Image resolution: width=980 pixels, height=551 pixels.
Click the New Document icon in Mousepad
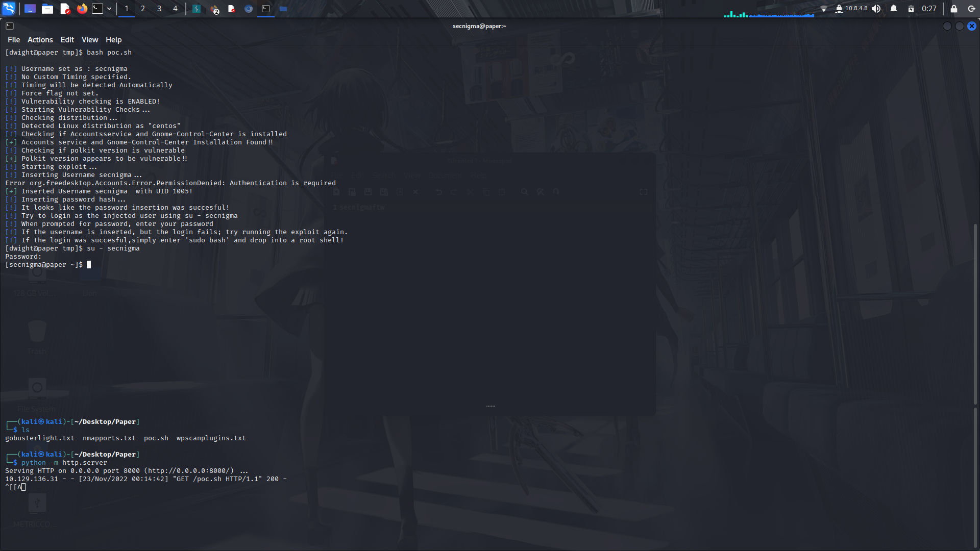[x=337, y=191]
